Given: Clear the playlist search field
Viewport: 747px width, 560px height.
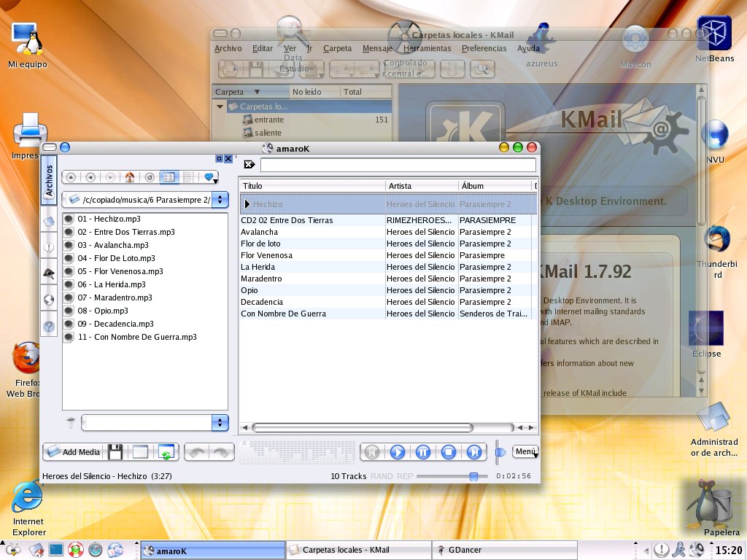Looking at the screenshot, I should (x=249, y=164).
